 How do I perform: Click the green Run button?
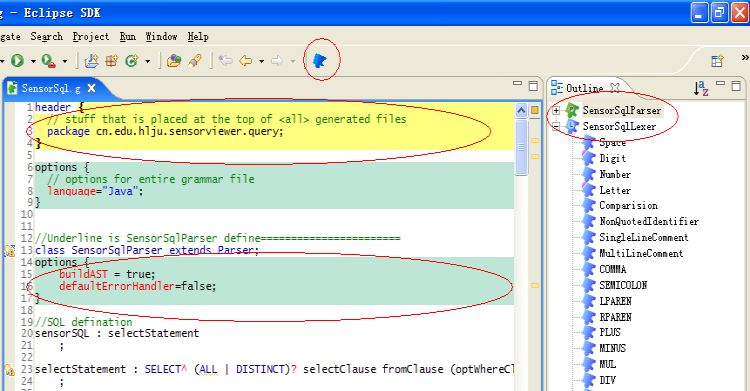[x=18, y=61]
